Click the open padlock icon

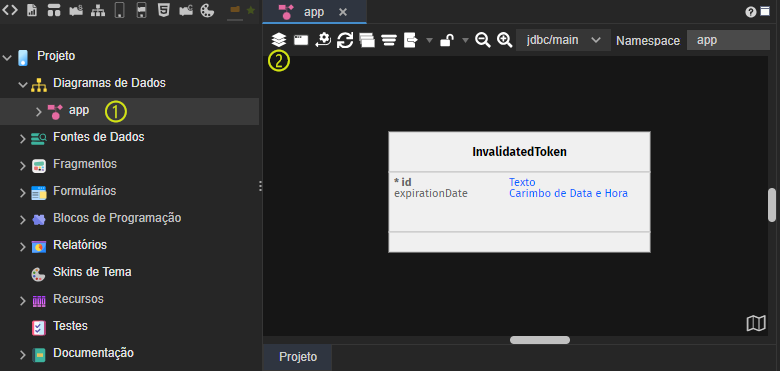click(x=446, y=40)
